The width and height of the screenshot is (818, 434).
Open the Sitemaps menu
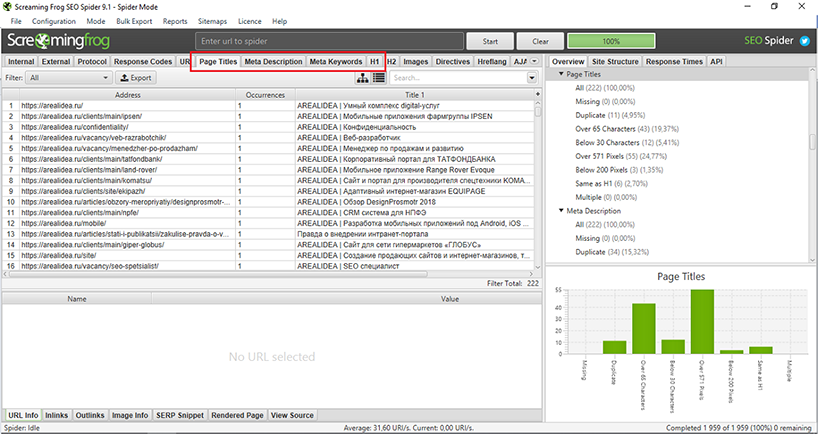tap(212, 21)
